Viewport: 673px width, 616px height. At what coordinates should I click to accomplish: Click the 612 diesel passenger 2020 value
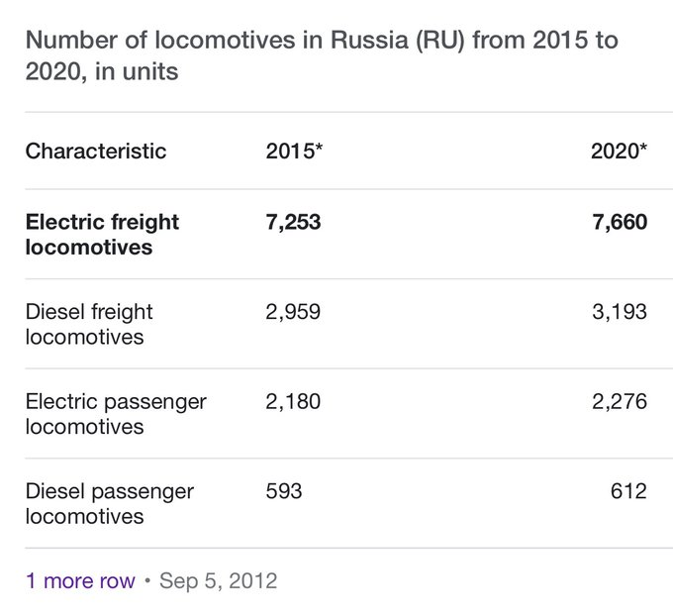click(x=628, y=491)
